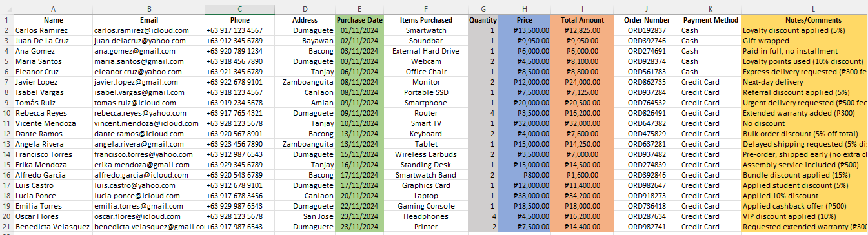Select column E header
This screenshot has width=868, height=235.
(x=359, y=10)
